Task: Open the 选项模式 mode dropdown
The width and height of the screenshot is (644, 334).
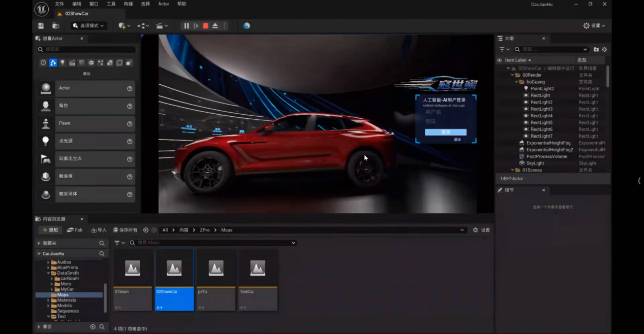Action: coord(88,26)
